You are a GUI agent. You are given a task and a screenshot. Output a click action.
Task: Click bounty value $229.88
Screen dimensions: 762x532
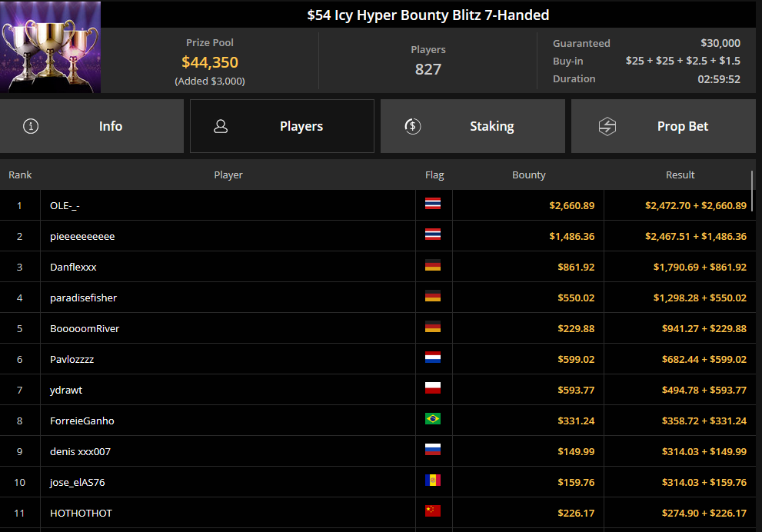[576, 328]
